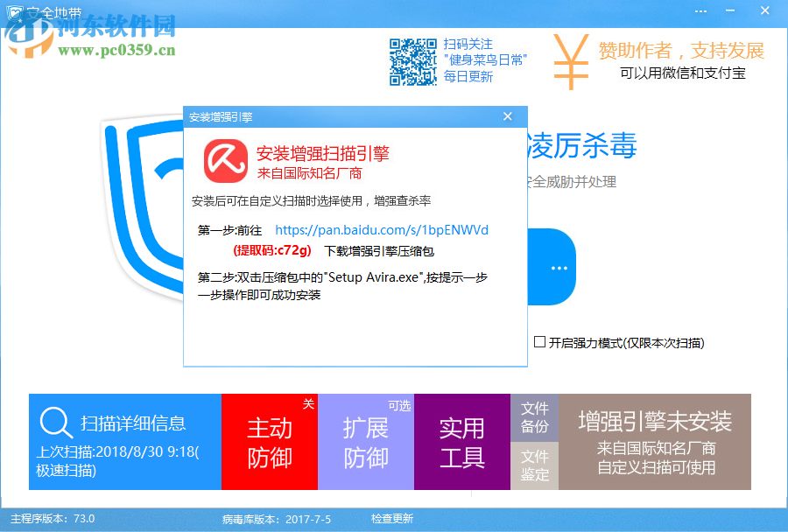The image size is (788, 532).
Task: Open the pan.baidu.com download link
Action: [381, 230]
